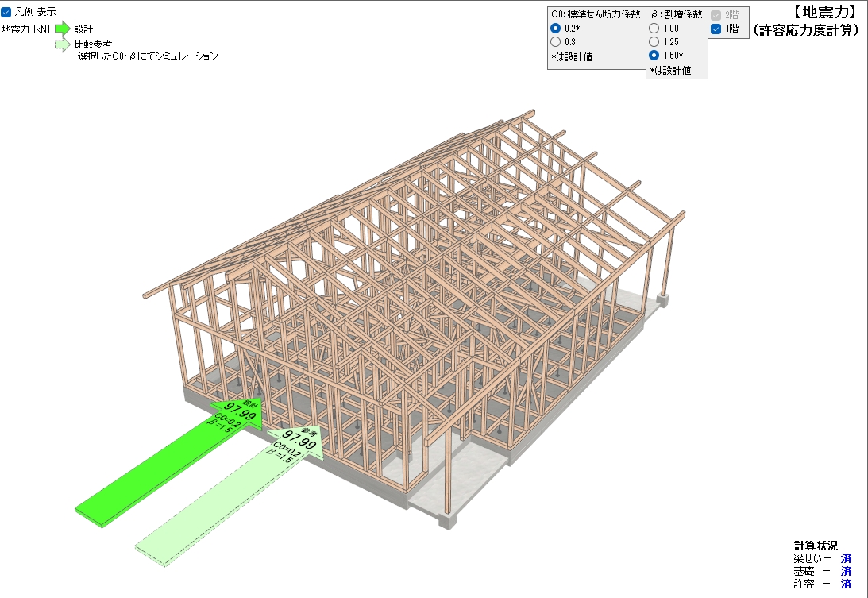The height and width of the screenshot is (598, 868).
Task: Click the 許容 status row label
Action: tap(804, 584)
